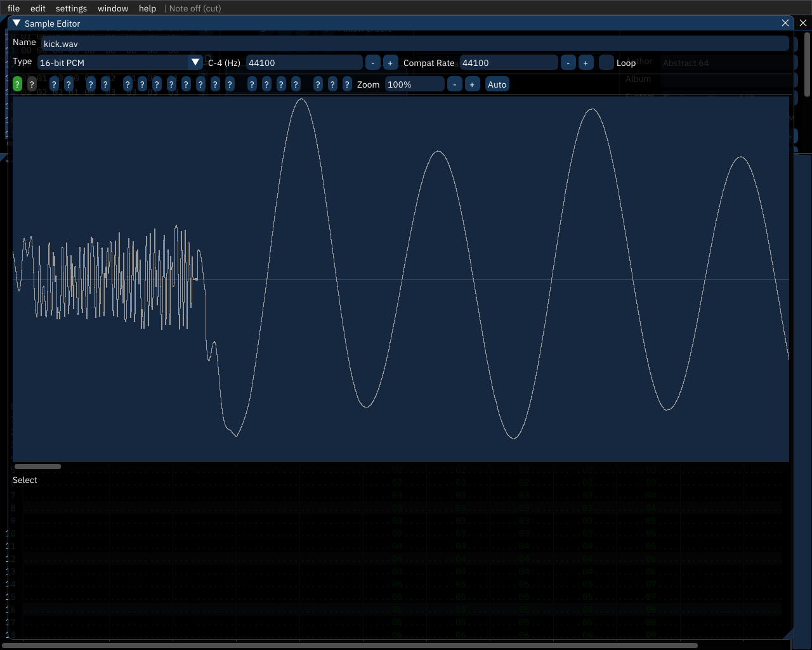Enable the Loop checkbox
This screenshot has width=812, height=650.
coord(606,63)
